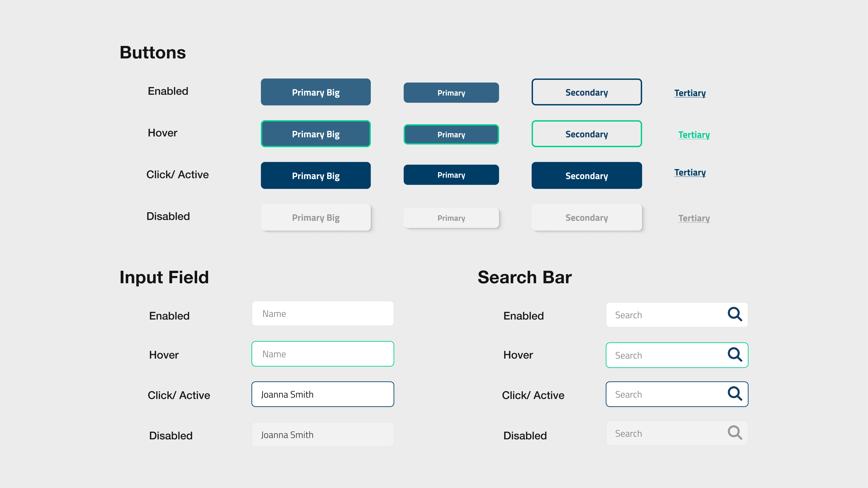Click the disabled Joanna Smith input field

[x=323, y=435]
